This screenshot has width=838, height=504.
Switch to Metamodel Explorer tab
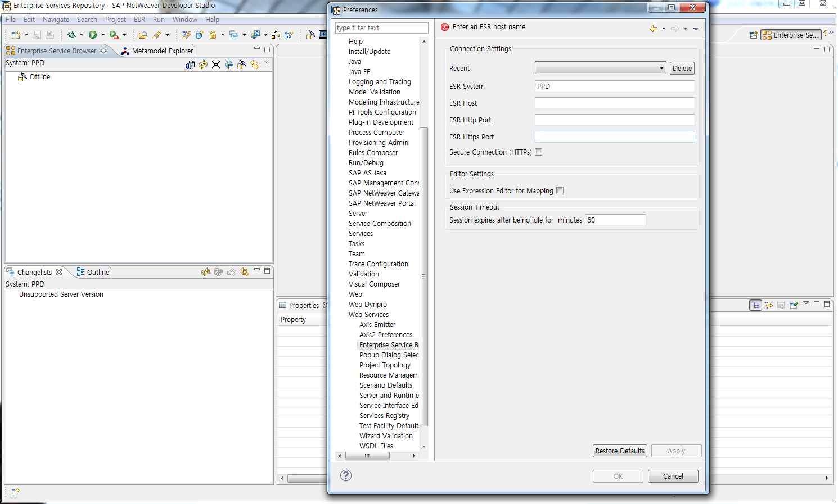point(157,51)
